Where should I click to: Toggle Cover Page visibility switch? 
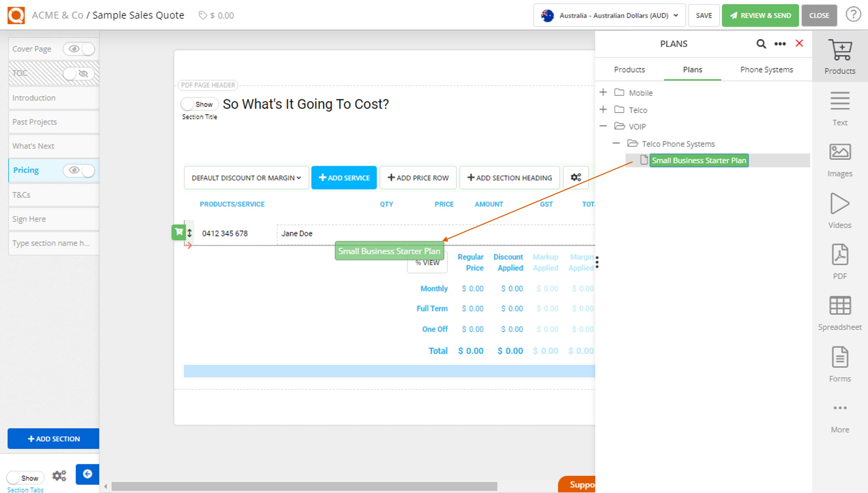click(79, 49)
